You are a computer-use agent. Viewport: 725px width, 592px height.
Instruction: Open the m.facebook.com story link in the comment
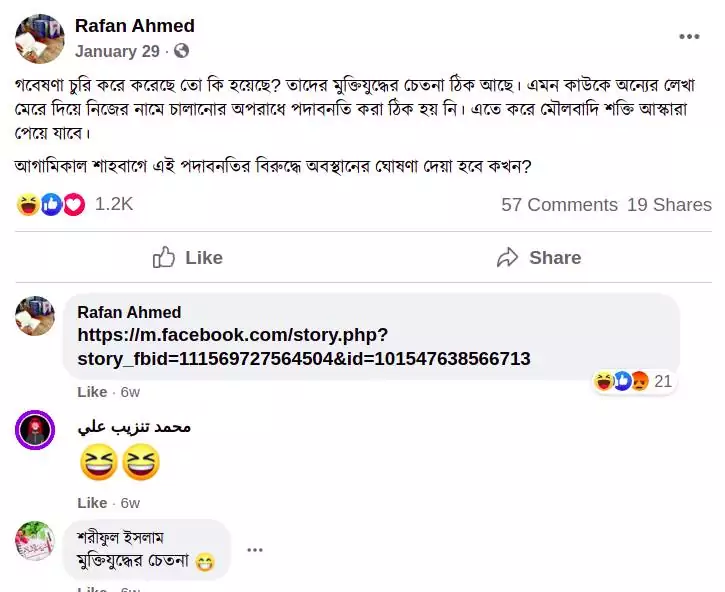coord(303,346)
